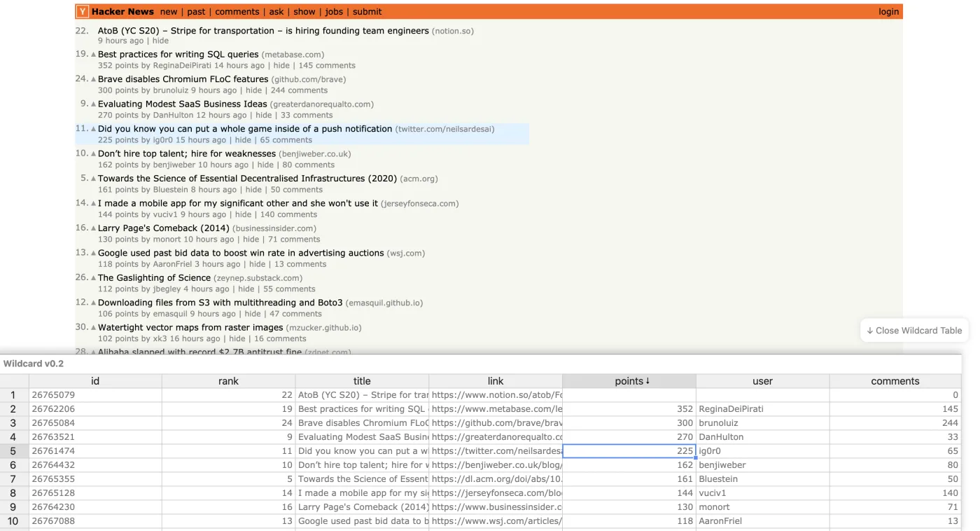This screenshot has height=531, width=980.
Task: Open 145 comments on SQL queries story
Action: pos(327,66)
